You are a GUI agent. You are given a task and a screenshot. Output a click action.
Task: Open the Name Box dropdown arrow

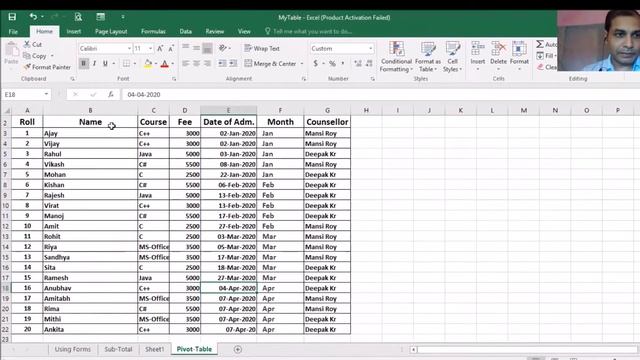pyautogui.click(x=46, y=94)
